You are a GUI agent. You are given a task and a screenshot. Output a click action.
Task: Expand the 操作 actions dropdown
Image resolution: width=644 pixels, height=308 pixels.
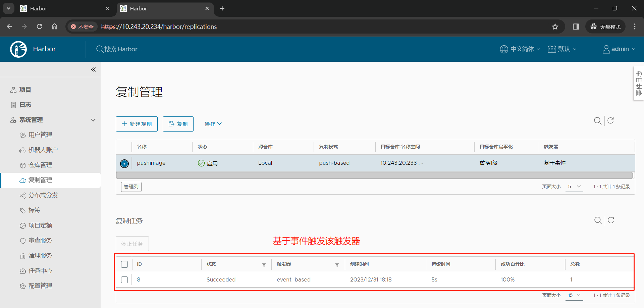[x=213, y=124]
